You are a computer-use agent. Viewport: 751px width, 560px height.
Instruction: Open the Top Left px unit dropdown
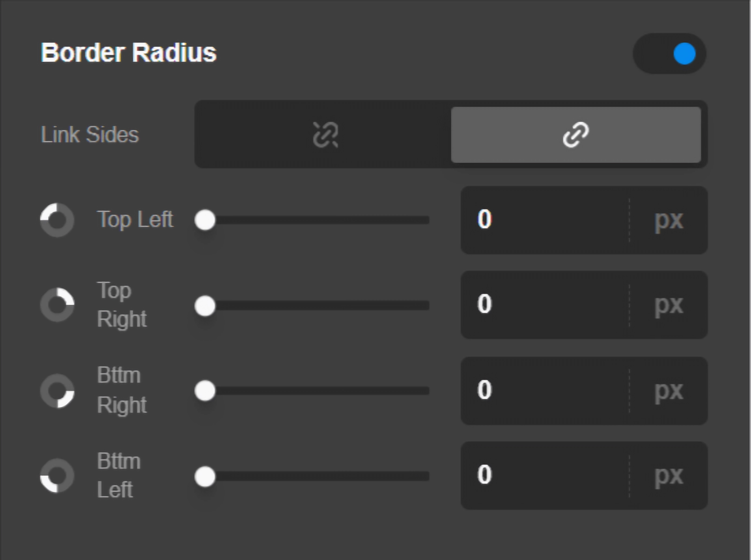[668, 220]
